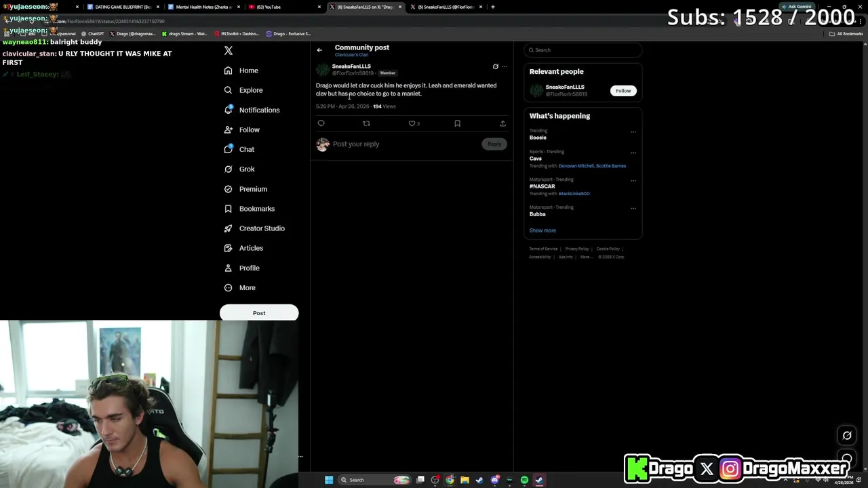Open the Windows Start menu
The height and width of the screenshot is (488, 868).
[x=329, y=480]
